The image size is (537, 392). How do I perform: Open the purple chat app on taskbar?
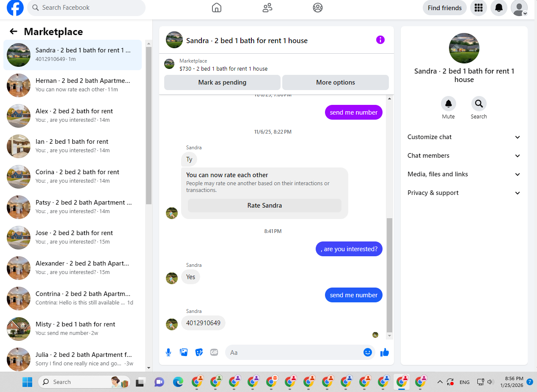click(x=159, y=382)
